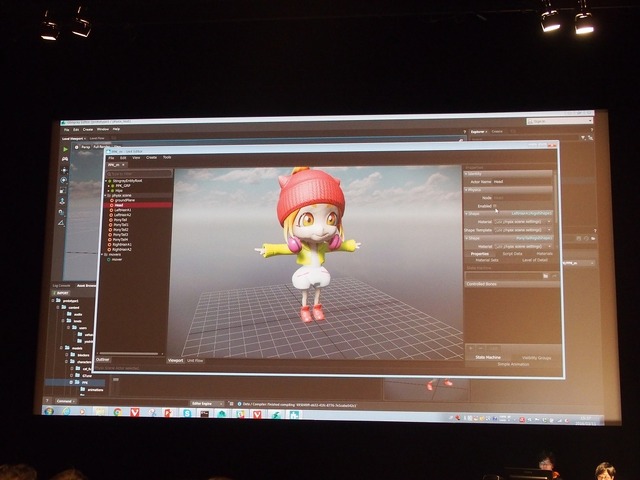This screenshot has height=480, width=640.
Task: Open the Tools menu in the Unit Editor
Action: click(167, 158)
